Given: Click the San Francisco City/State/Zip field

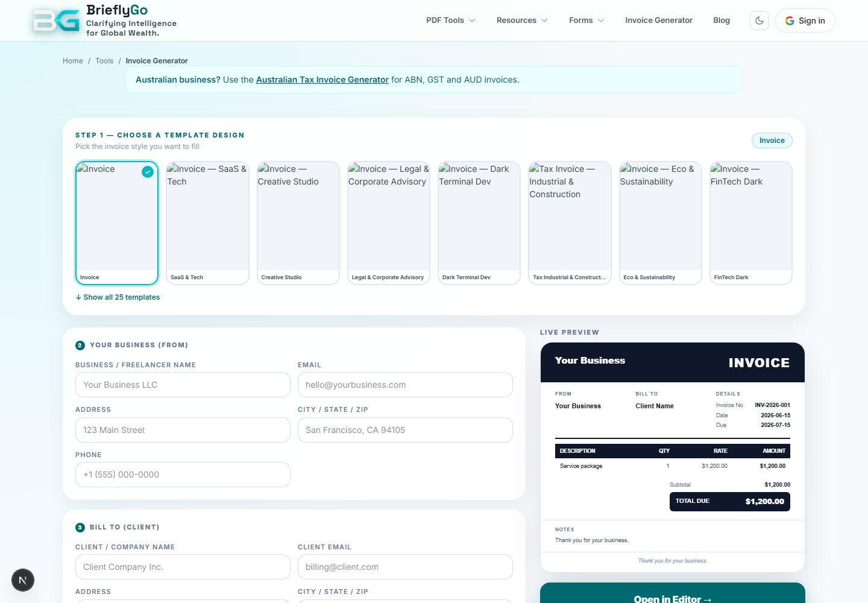Looking at the screenshot, I should pos(405,430).
